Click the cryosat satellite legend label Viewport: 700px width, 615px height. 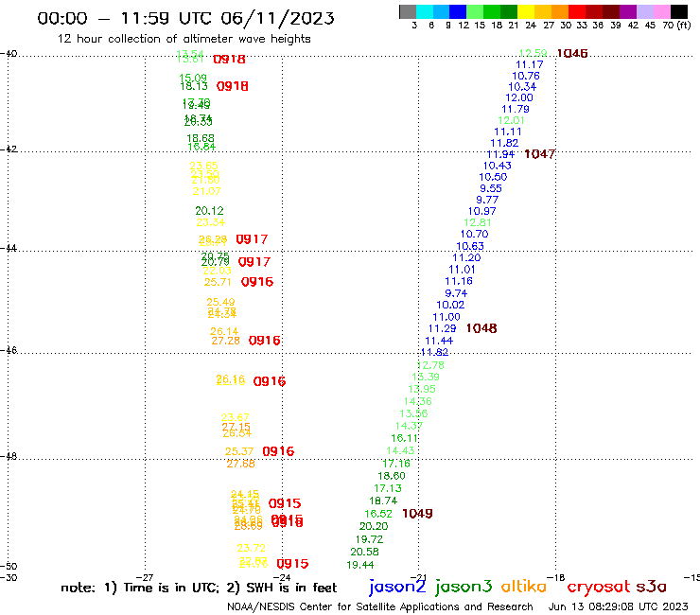[x=599, y=588]
